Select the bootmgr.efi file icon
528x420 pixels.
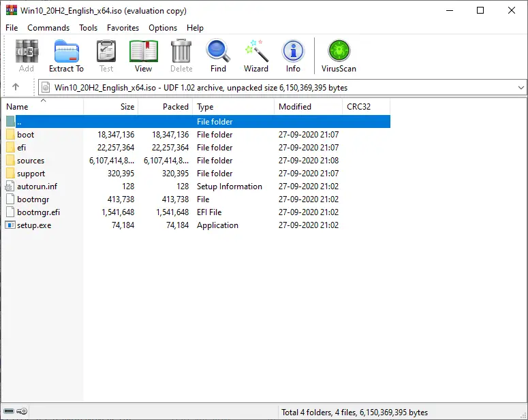(10, 212)
